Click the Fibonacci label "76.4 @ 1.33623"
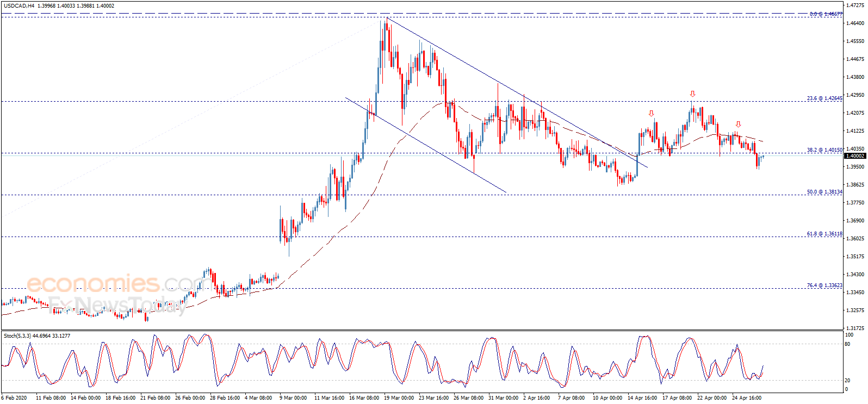 (824, 285)
